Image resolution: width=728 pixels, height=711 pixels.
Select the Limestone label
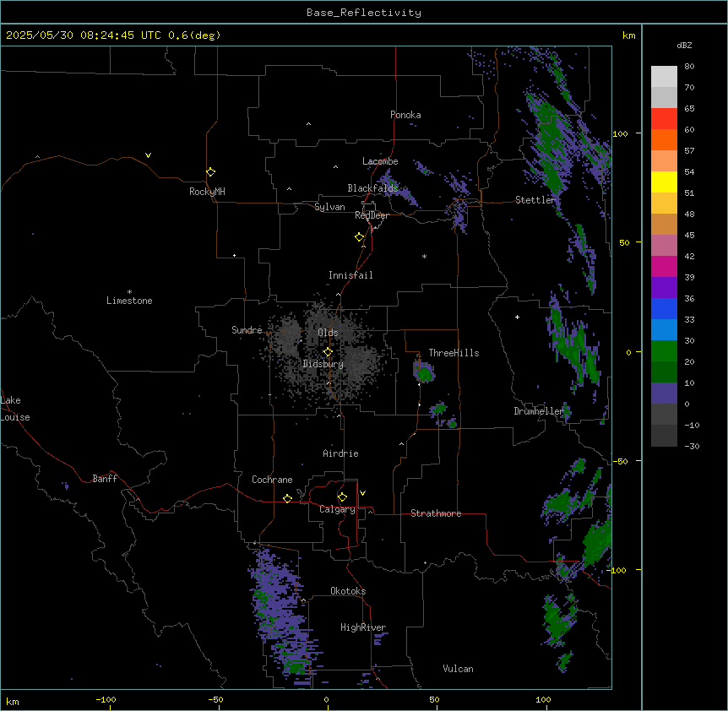click(x=129, y=301)
